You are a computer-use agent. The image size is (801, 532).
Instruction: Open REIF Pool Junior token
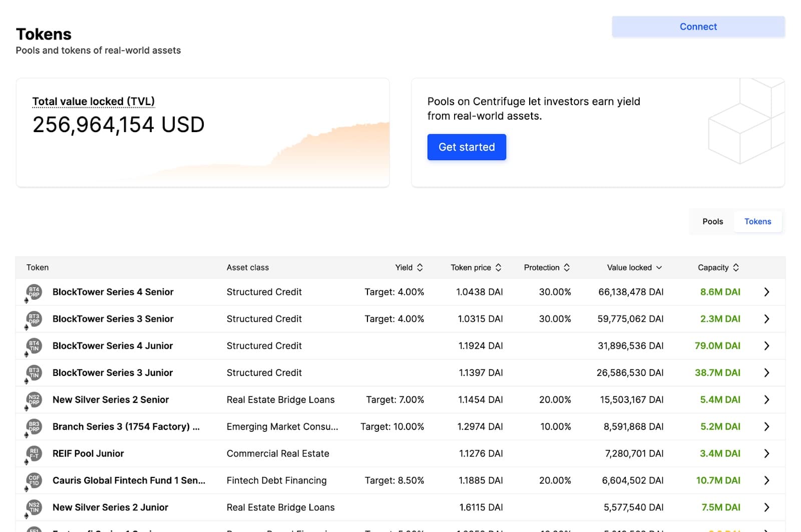coord(88,453)
